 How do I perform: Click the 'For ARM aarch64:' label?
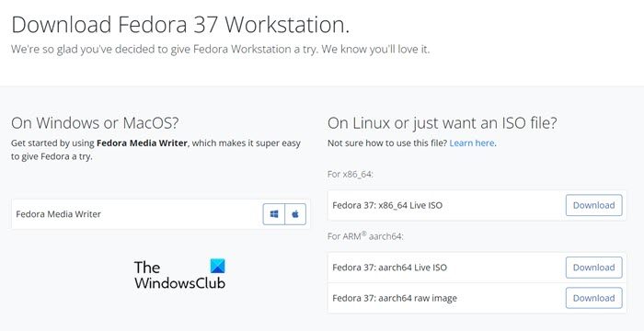click(365, 236)
